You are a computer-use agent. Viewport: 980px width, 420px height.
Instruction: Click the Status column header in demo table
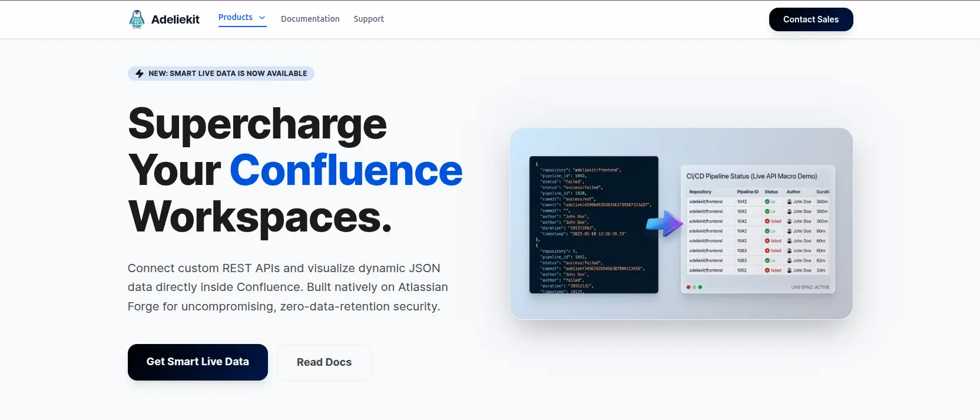[x=771, y=192]
